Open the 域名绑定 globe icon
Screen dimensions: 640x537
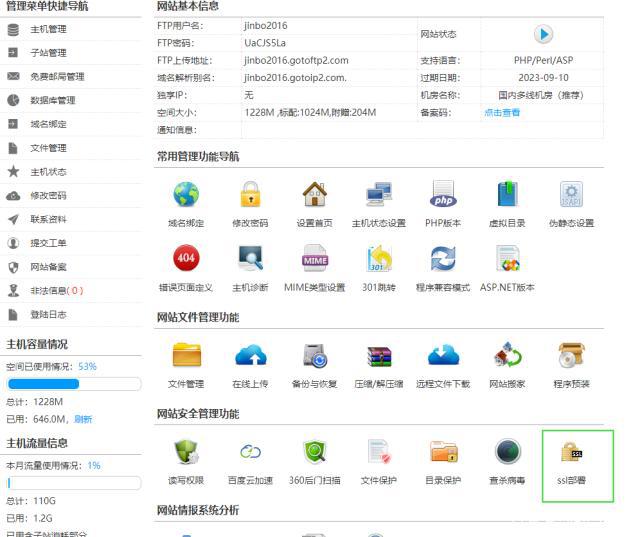(186, 194)
